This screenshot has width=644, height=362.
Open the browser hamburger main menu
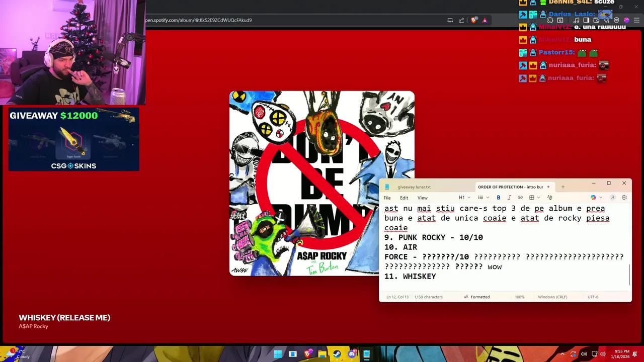636,20
